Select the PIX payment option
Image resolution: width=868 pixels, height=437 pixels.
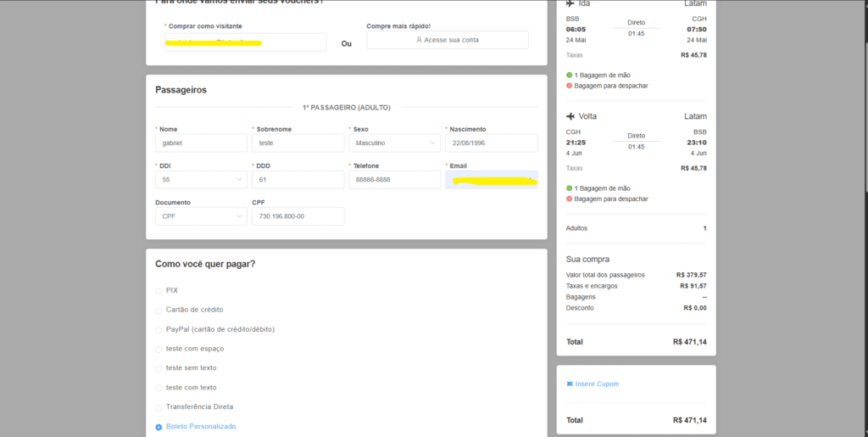159,290
